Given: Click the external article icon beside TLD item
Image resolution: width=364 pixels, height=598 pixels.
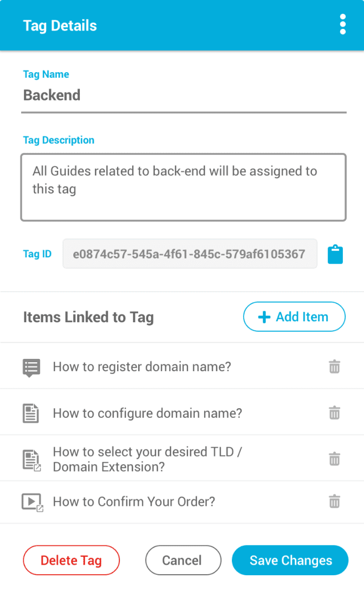Looking at the screenshot, I should tap(32, 460).
